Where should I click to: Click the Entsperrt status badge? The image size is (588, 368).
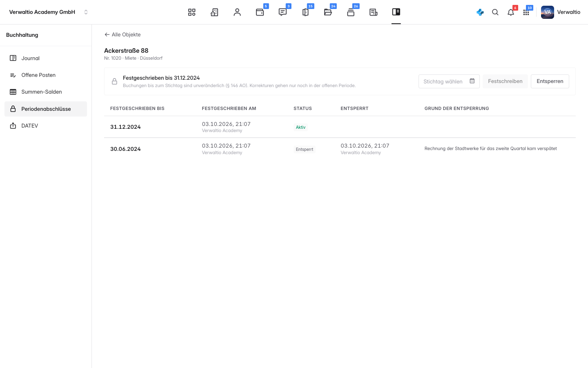pos(305,149)
